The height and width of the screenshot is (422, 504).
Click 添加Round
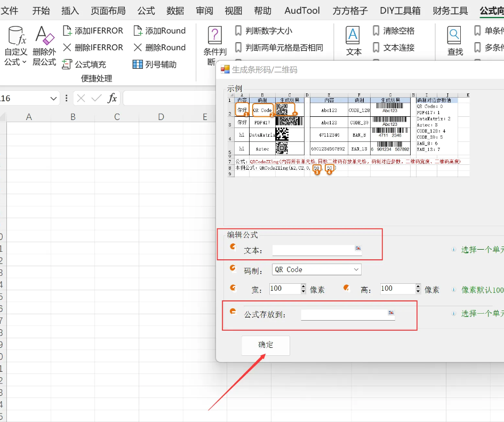pos(159,31)
